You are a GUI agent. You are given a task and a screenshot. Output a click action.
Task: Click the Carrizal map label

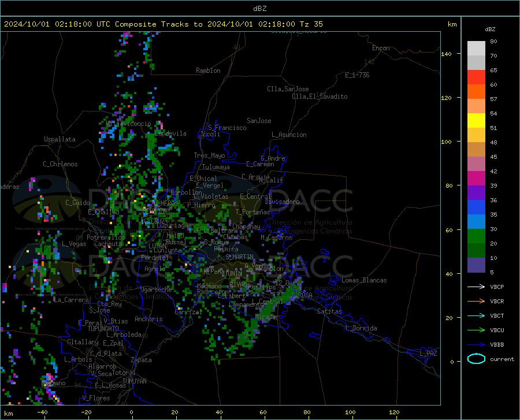coord(188,312)
